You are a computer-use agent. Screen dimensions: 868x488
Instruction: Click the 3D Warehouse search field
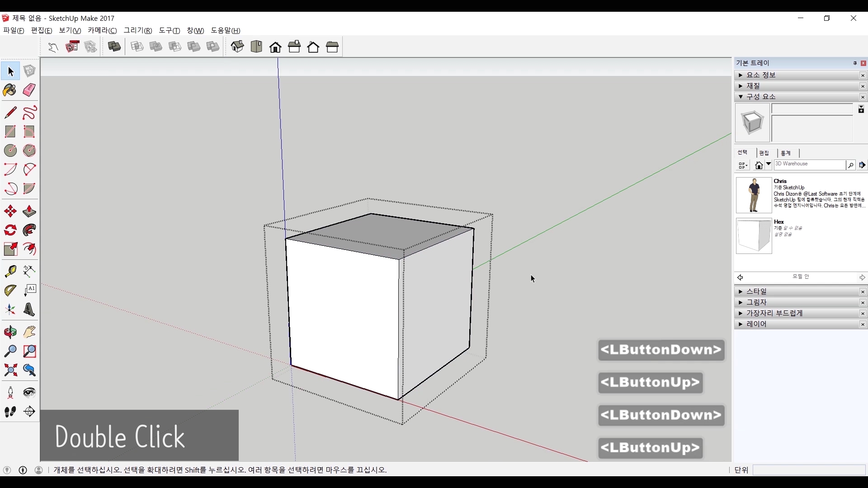point(809,165)
